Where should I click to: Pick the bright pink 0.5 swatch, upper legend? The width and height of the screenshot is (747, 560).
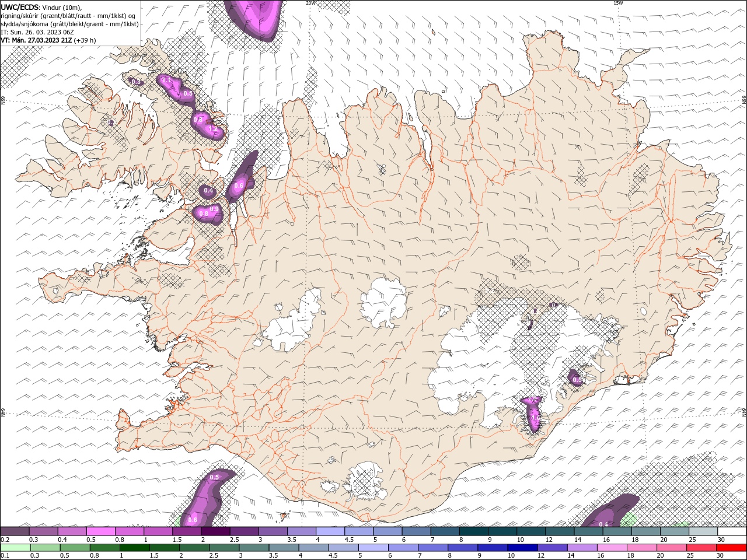(100, 531)
